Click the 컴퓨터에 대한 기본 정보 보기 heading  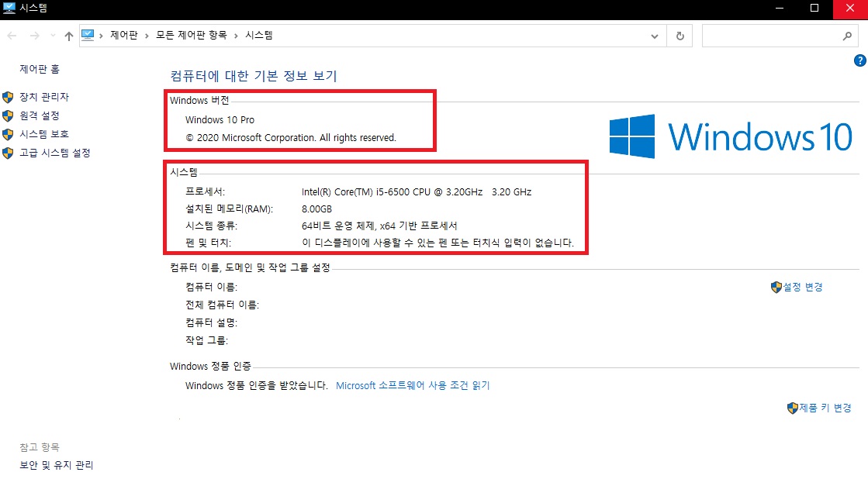[x=254, y=76]
